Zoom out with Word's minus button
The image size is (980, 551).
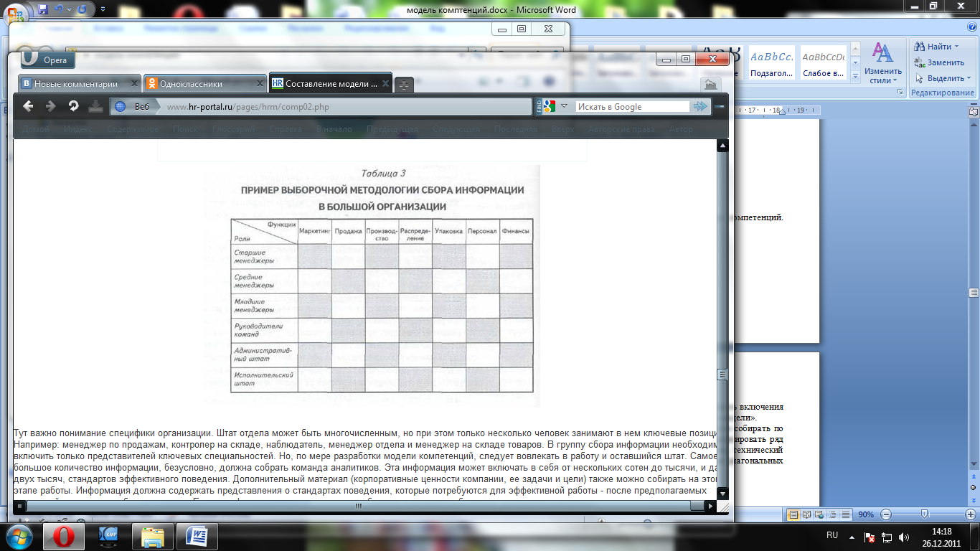(886, 514)
